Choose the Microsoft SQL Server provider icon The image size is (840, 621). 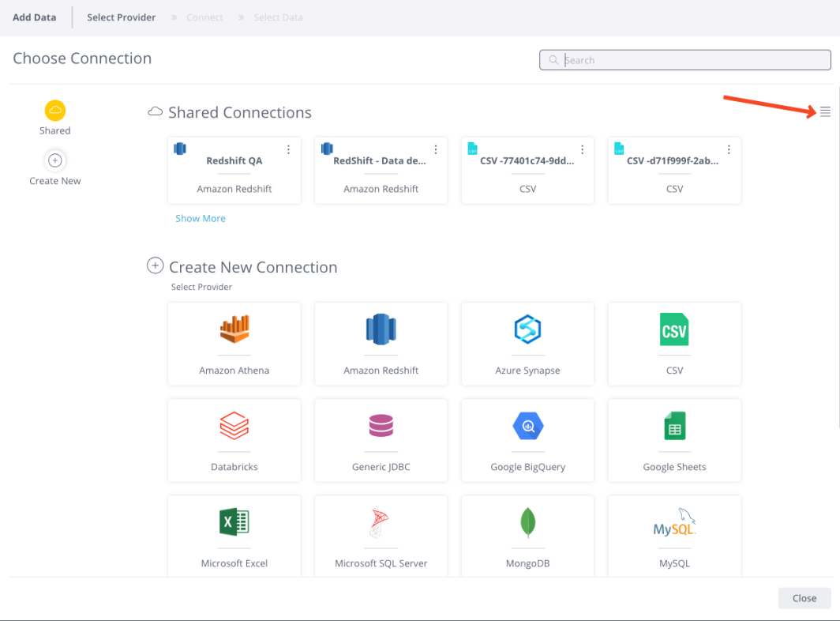pyautogui.click(x=379, y=522)
